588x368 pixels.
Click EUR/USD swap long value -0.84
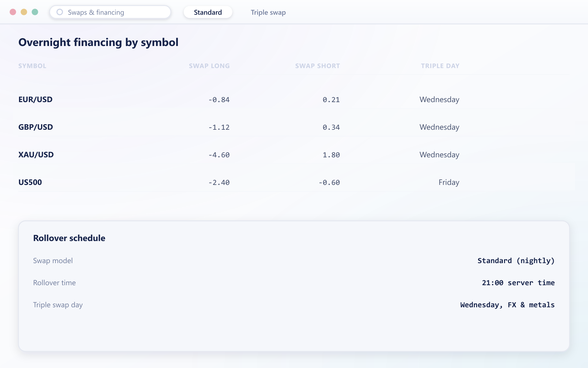pos(219,100)
